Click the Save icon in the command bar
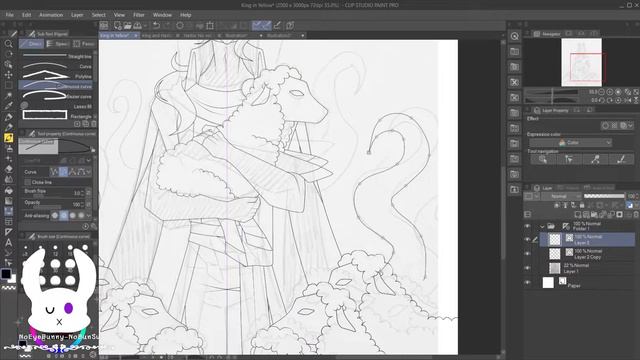 [x=138, y=25]
